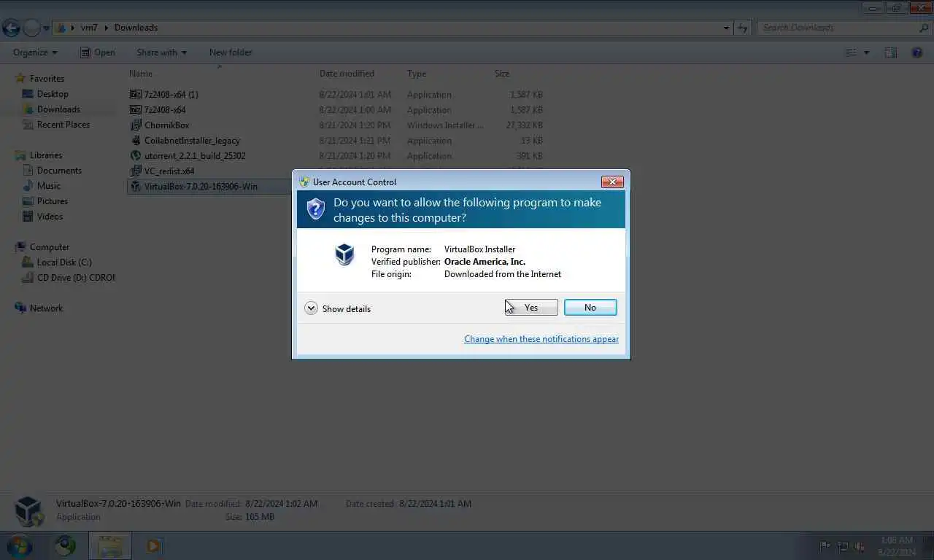Image resolution: width=934 pixels, height=560 pixels.
Task: Click VirtualBox icon in details pane
Action: pyautogui.click(x=29, y=510)
